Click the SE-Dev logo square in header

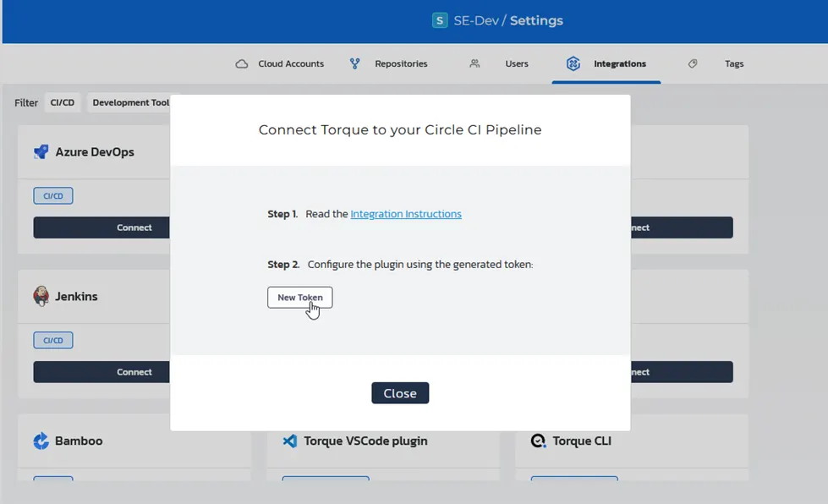(x=439, y=19)
